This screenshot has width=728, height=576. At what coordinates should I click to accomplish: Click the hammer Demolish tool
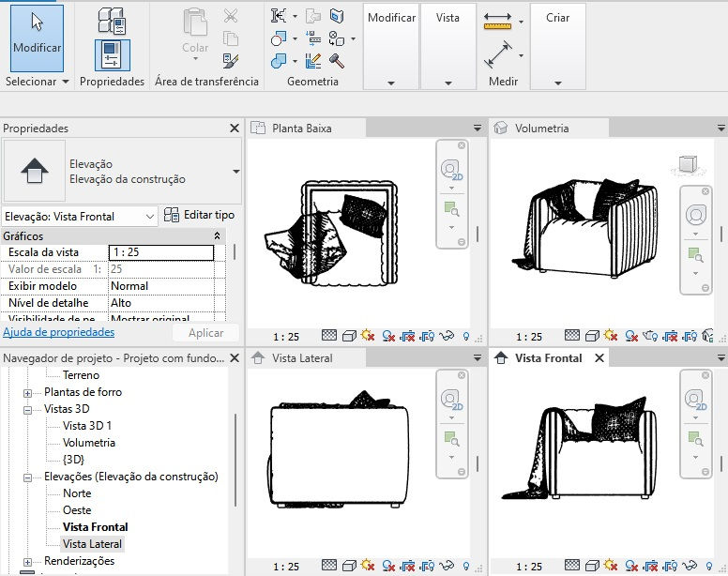pyautogui.click(x=337, y=61)
